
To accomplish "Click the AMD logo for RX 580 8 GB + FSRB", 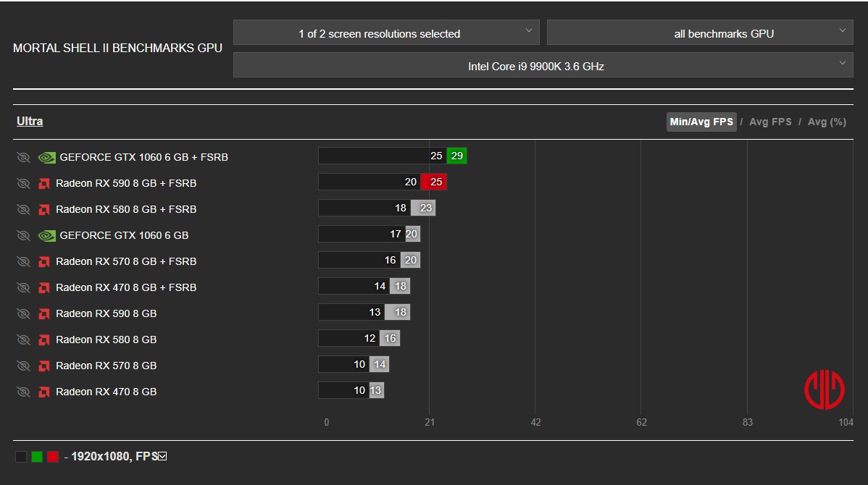I will coord(43,210).
